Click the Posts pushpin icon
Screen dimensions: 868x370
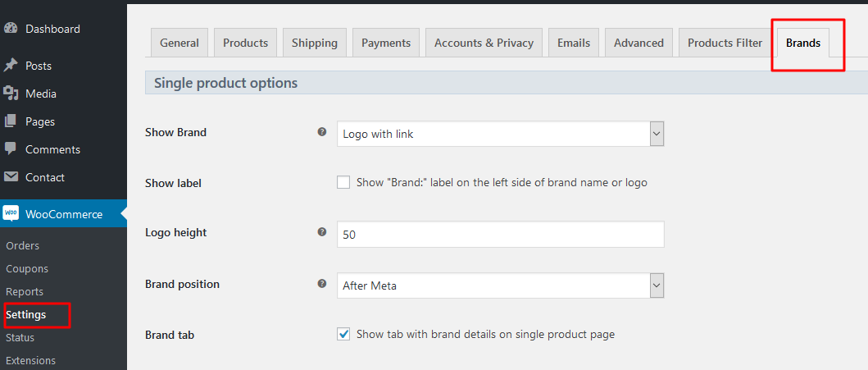11,66
